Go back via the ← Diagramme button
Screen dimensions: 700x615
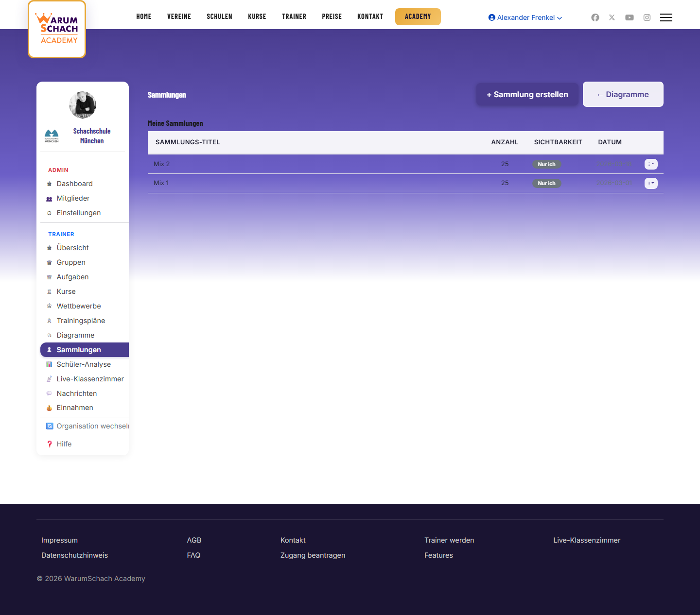click(623, 94)
